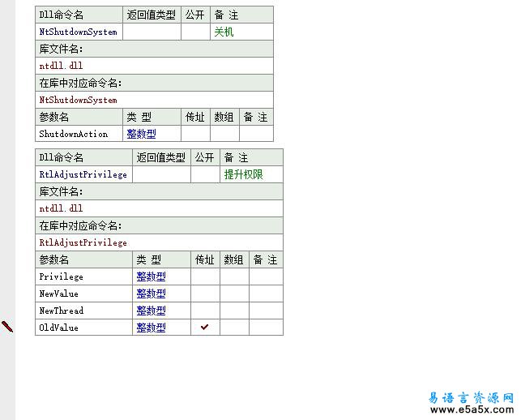Viewport: 521px width, 420px height.
Task: Click 返回值类型 cell of NtShutdownSystem
Action: click(x=152, y=32)
